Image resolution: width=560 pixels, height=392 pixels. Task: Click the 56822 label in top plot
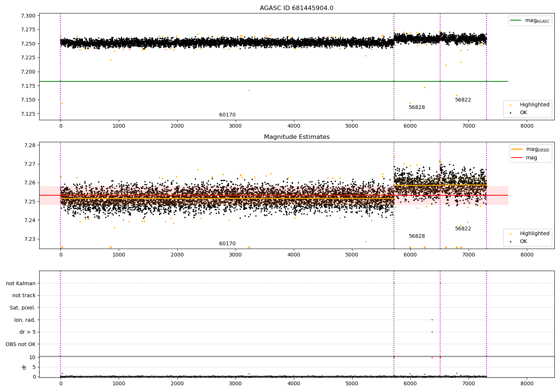pyautogui.click(x=463, y=100)
